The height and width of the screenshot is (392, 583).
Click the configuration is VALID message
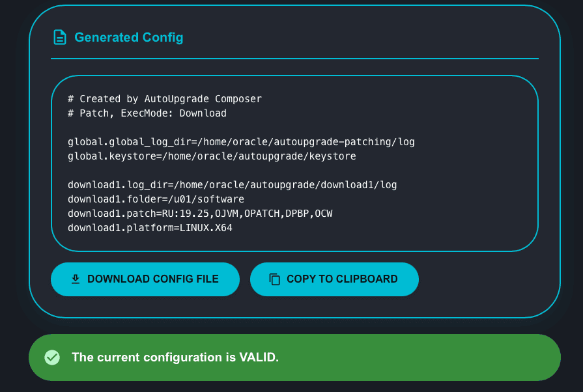pos(175,357)
